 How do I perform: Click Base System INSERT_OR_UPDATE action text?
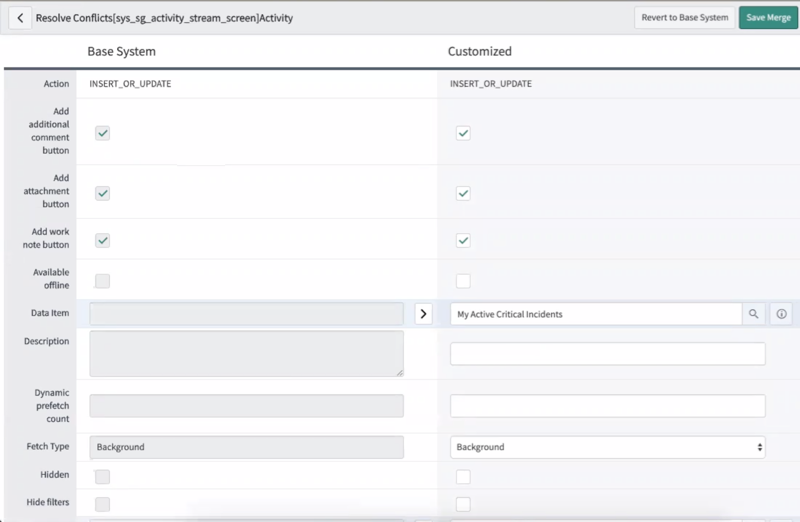[x=130, y=84]
